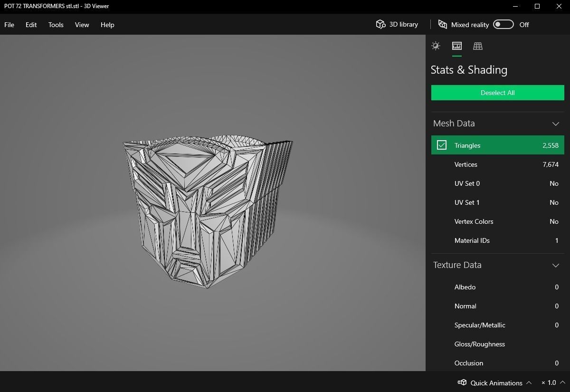Minimize the 3D Viewer window
The image size is (570, 392).
pos(516,6)
